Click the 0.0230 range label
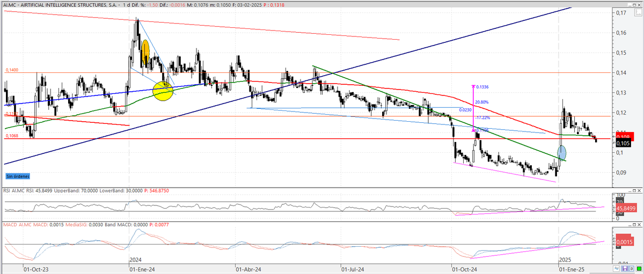This screenshot has height=274, width=644. 465,109
